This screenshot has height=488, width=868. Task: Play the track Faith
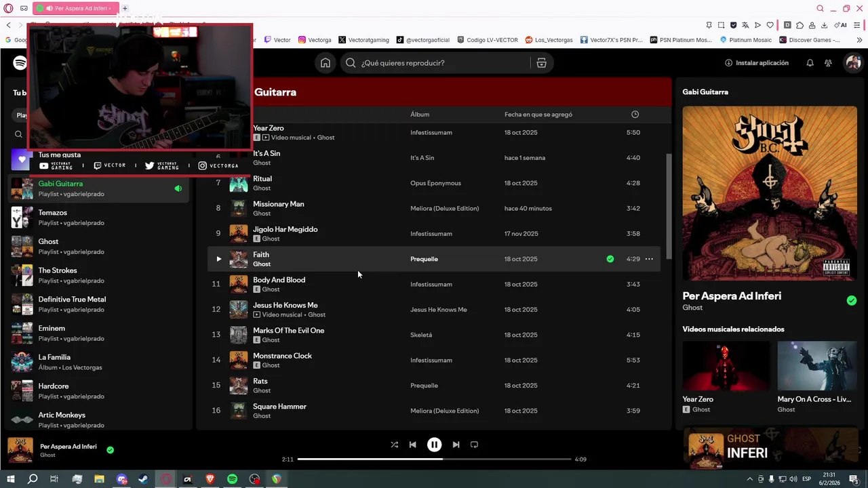(x=218, y=259)
